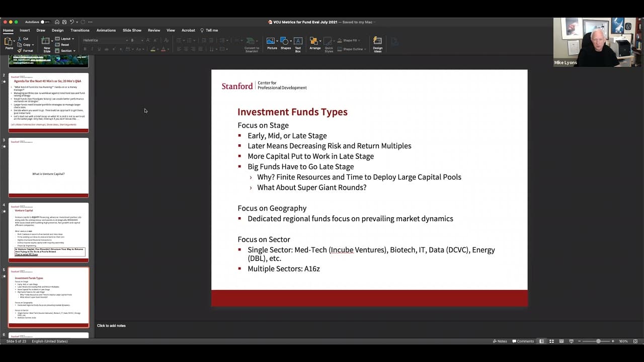Open the Section dropdown
This screenshot has height=362, width=644.
65,51
